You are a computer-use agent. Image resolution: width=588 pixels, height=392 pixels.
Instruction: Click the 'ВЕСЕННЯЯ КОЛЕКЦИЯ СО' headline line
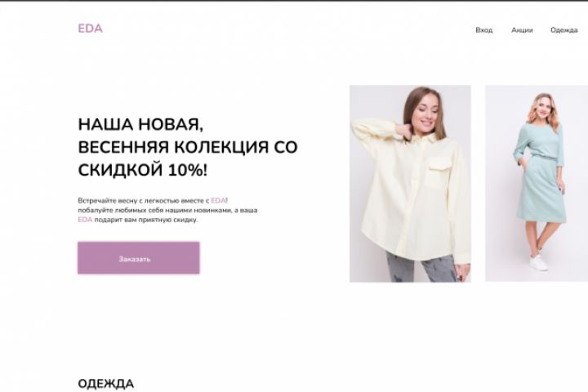(188, 147)
